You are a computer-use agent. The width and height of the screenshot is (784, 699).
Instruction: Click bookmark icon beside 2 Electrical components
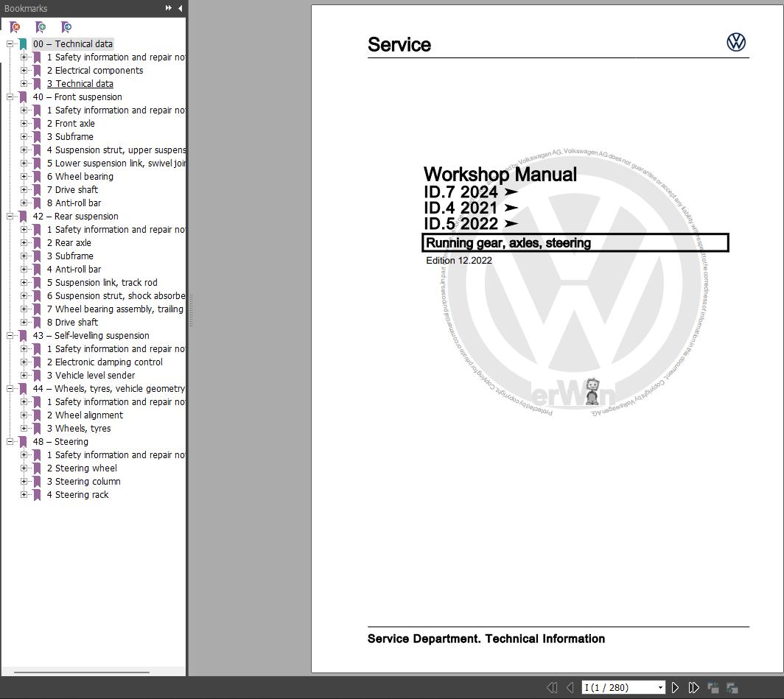click(x=37, y=71)
